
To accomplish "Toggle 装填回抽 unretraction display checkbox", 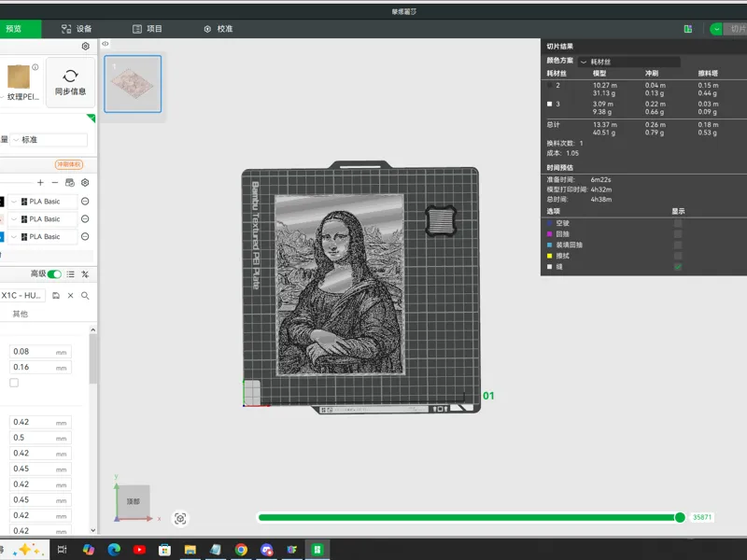I will (x=678, y=245).
